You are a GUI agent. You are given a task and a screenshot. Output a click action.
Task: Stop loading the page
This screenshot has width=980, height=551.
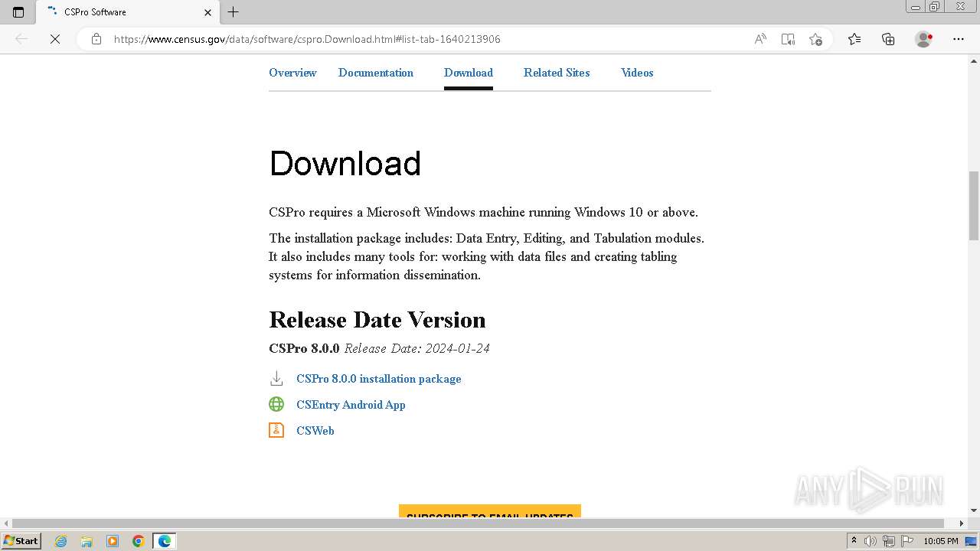pos(55,39)
